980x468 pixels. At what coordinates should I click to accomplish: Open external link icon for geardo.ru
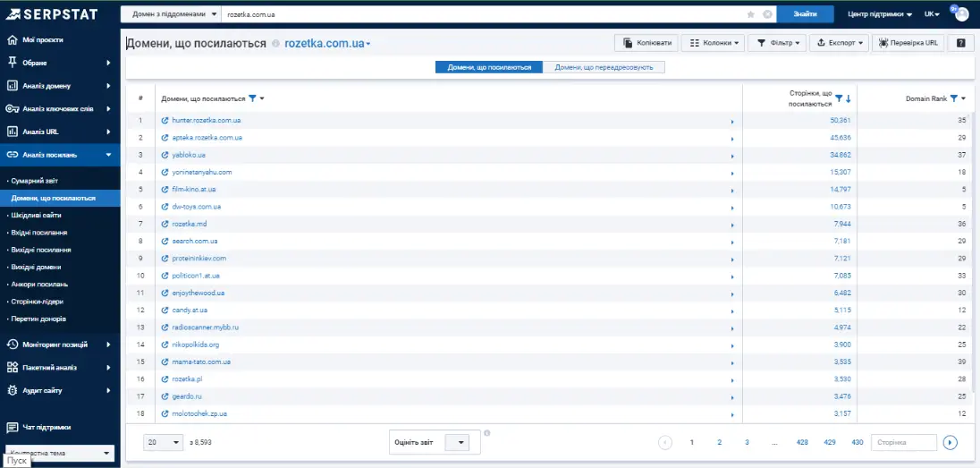click(x=165, y=396)
